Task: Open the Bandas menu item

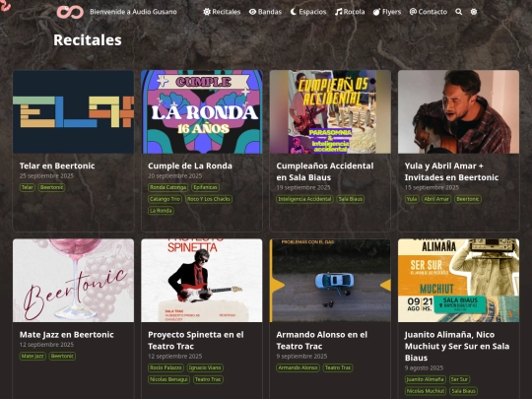Action: click(x=265, y=12)
